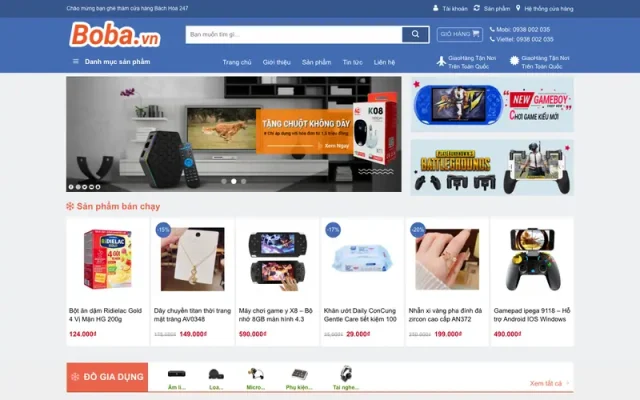
Task: Click the Sản phẩm link in top bar
Action: tap(497, 9)
